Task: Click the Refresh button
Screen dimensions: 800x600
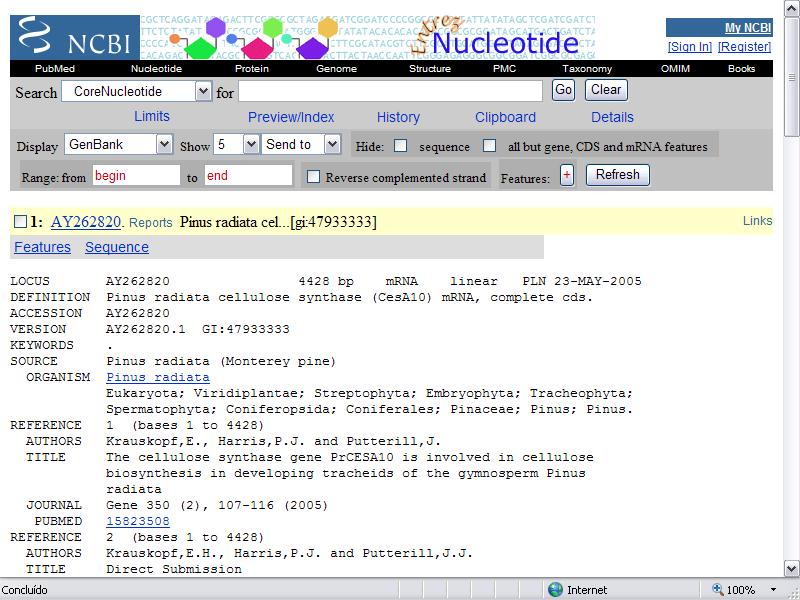Action: click(x=617, y=174)
